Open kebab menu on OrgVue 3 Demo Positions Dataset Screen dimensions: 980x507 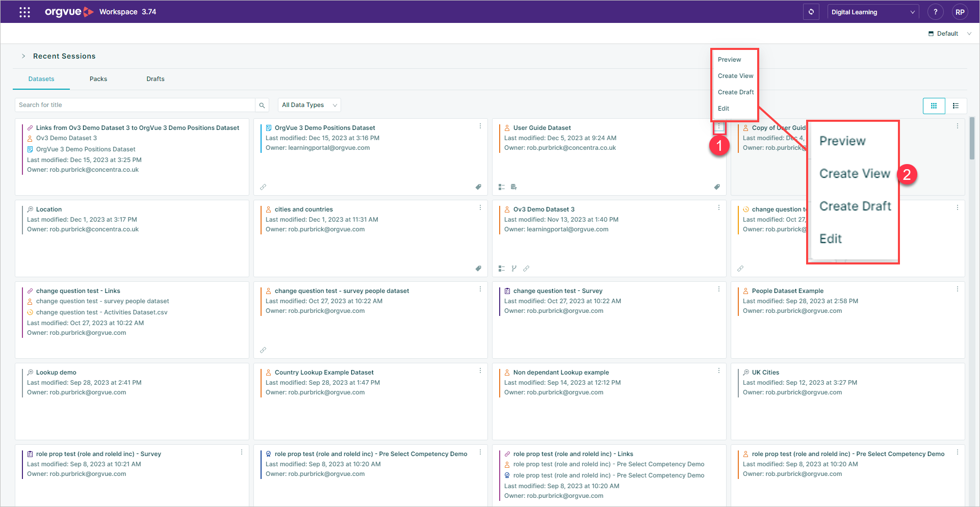(480, 126)
